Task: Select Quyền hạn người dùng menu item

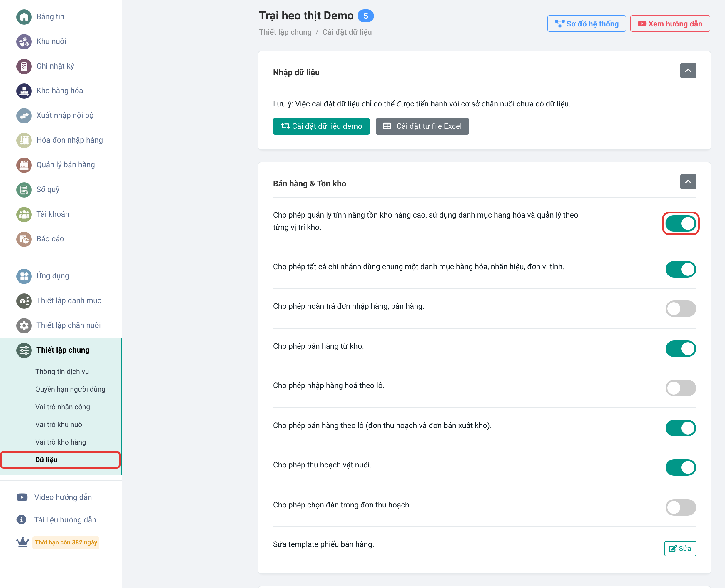Action: 70,389
